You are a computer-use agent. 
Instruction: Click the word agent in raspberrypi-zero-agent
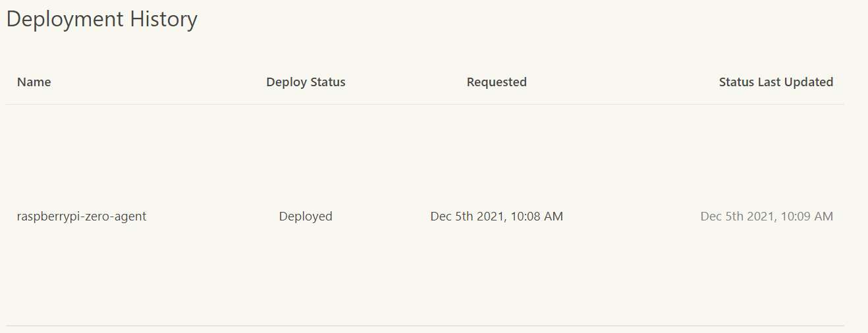(x=130, y=217)
